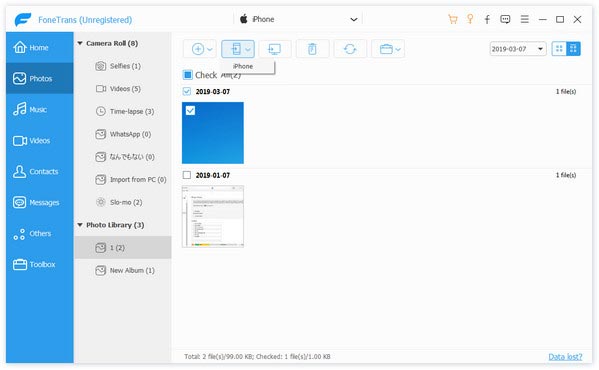The height and width of the screenshot is (370, 599).
Task: Click the FoneTrans logo icon
Action: (x=23, y=19)
